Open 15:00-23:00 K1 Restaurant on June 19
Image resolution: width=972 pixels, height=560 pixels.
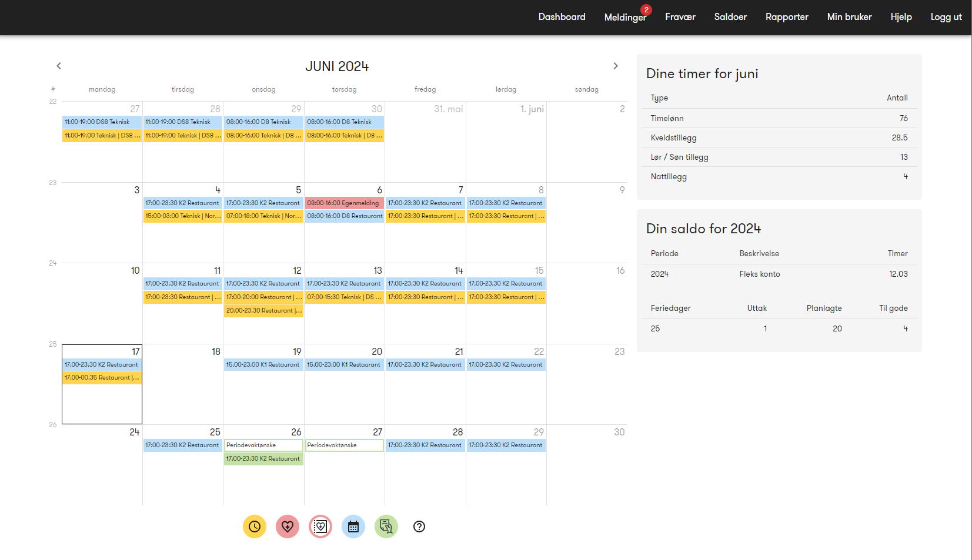pyautogui.click(x=263, y=364)
